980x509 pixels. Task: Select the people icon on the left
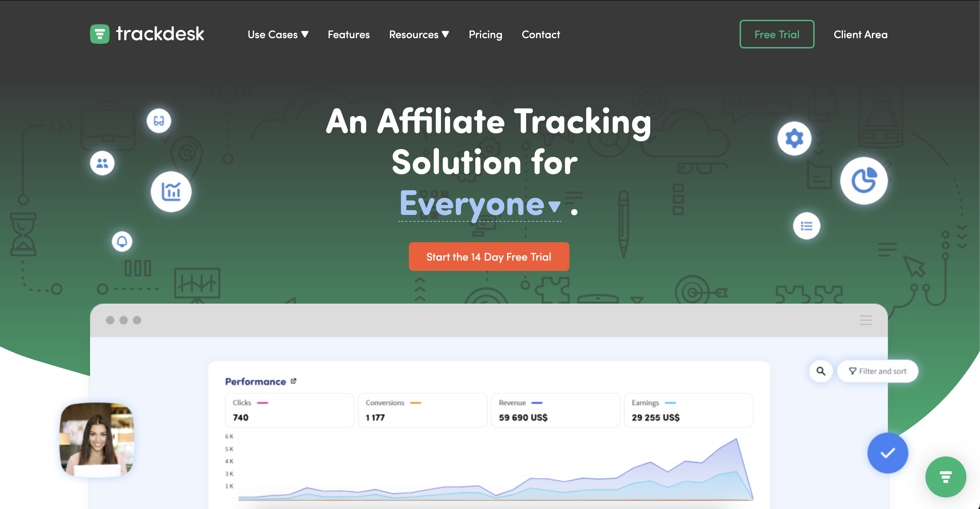pos(101,163)
